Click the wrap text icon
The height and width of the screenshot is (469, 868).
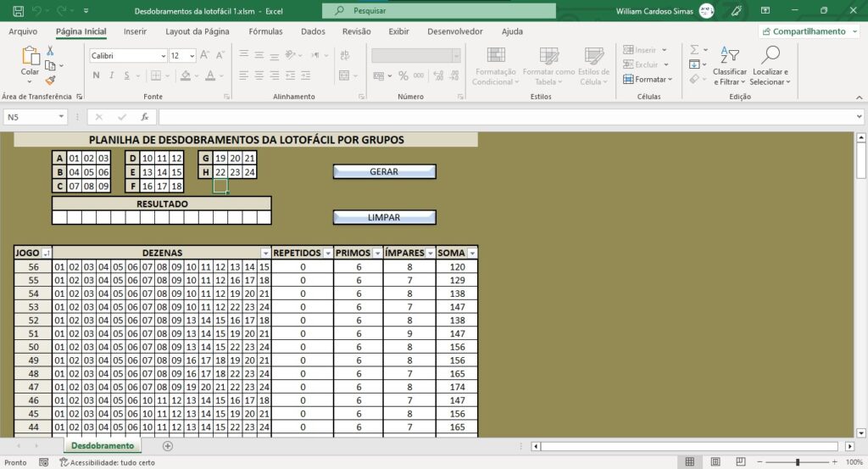[x=344, y=55]
